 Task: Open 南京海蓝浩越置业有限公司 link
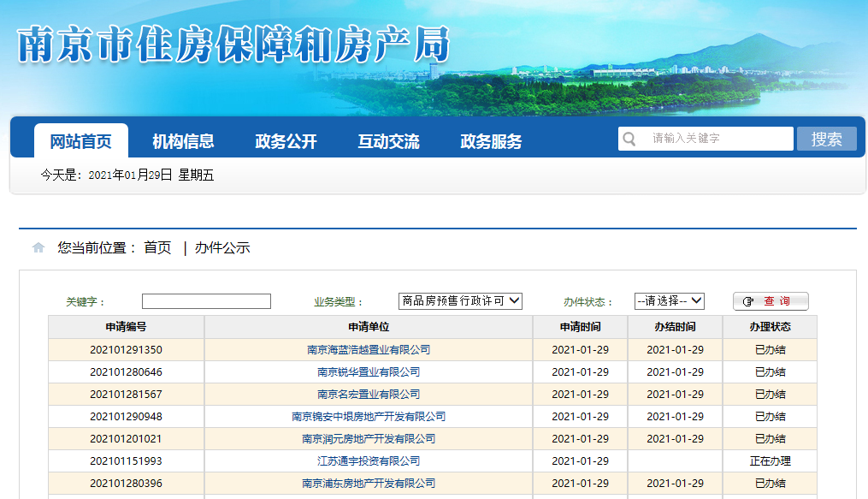coord(369,350)
